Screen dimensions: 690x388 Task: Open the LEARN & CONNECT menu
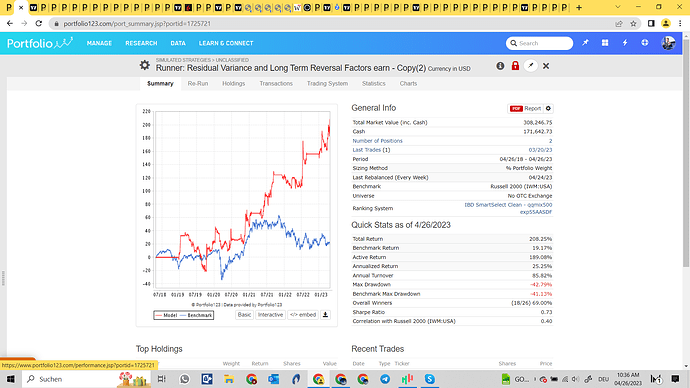click(x=226, y=43)
